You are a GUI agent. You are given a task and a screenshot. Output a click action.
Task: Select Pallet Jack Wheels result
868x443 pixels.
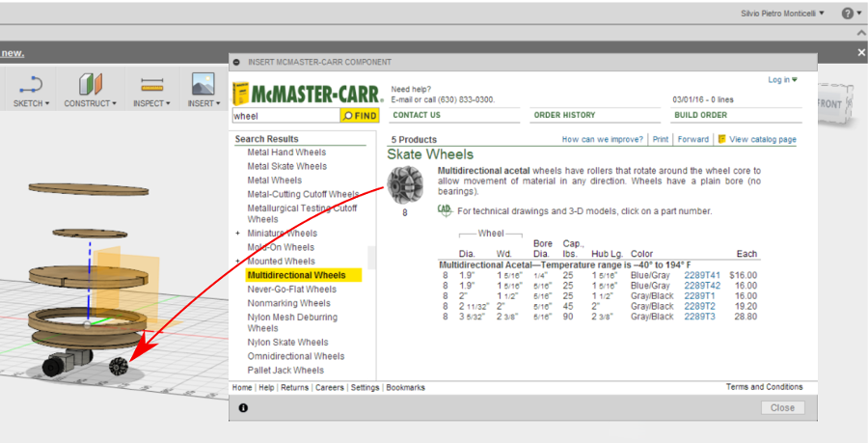(x=285, y=370)
